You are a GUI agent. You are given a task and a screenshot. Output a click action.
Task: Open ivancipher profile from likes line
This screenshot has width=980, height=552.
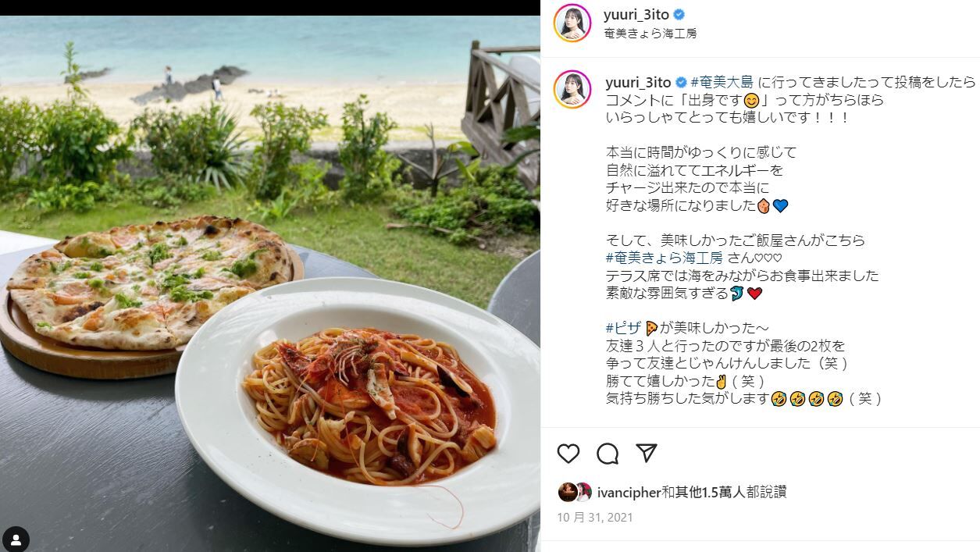(x=629, y=492)
